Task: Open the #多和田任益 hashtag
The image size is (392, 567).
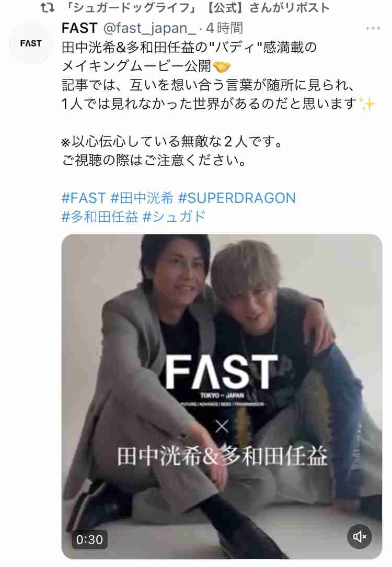Action: [100, 217]
